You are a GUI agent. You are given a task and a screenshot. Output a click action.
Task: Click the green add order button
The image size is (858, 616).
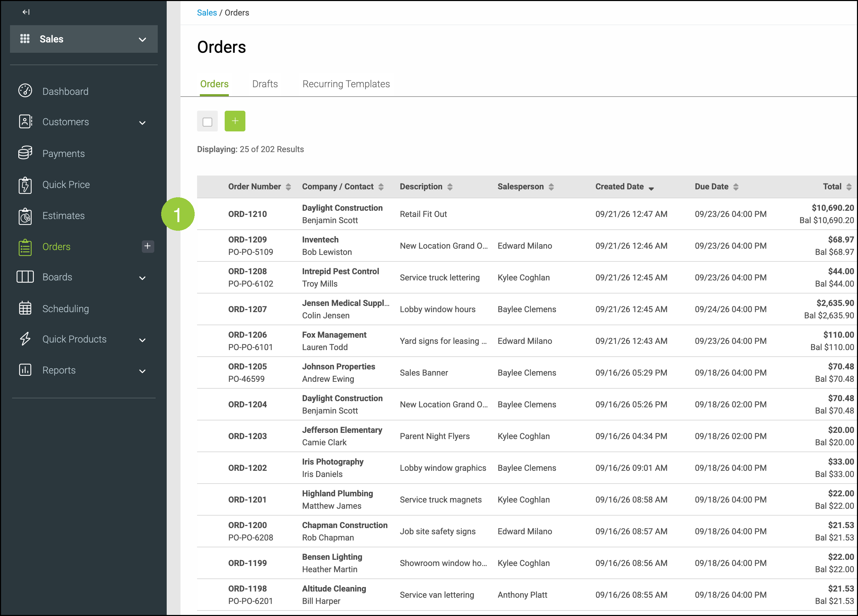pyautogui.click(x=235, y=121)
